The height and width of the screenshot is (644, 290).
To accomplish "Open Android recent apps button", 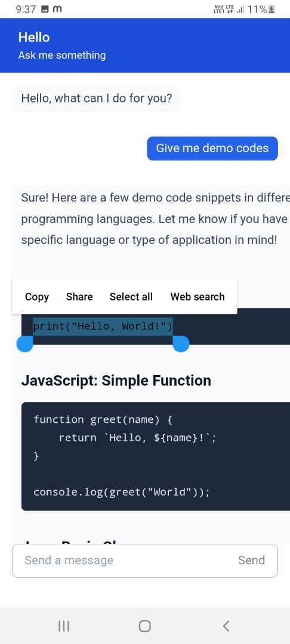I will click(64, 626).
